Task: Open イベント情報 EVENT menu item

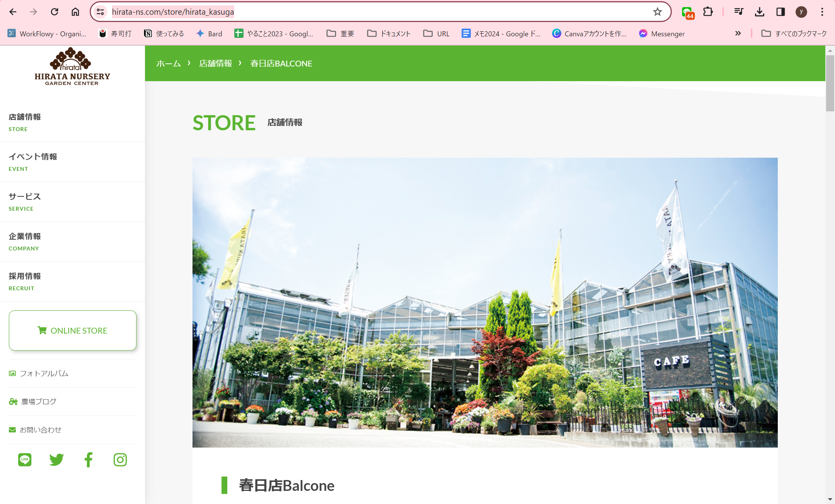Action: 72,162
